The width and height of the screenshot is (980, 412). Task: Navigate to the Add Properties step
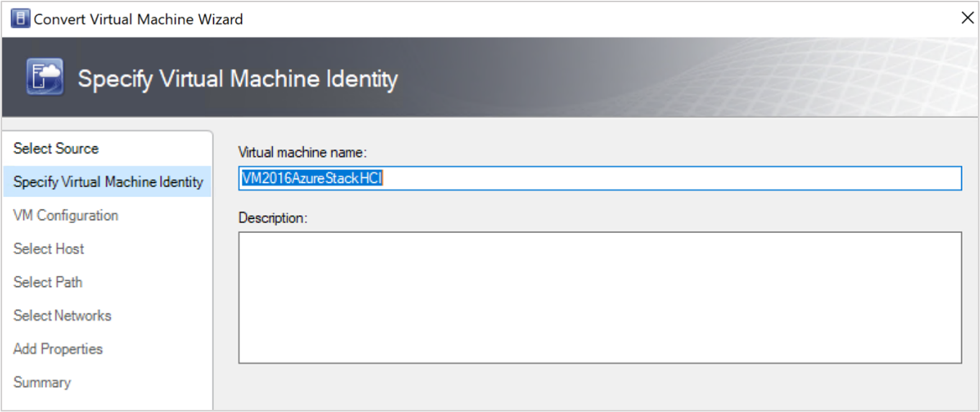point(58,349)
